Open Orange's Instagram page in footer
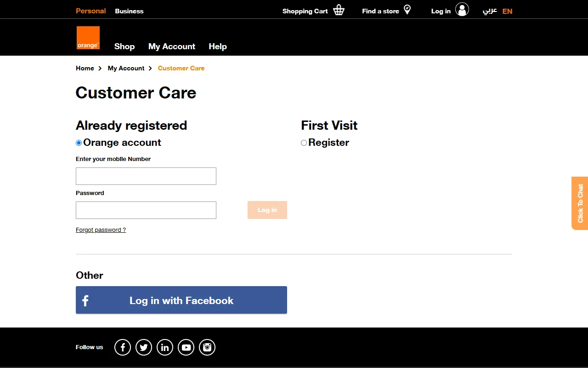Image resolution: width=588 pixels, height=368 pixels. click(207, 347)
